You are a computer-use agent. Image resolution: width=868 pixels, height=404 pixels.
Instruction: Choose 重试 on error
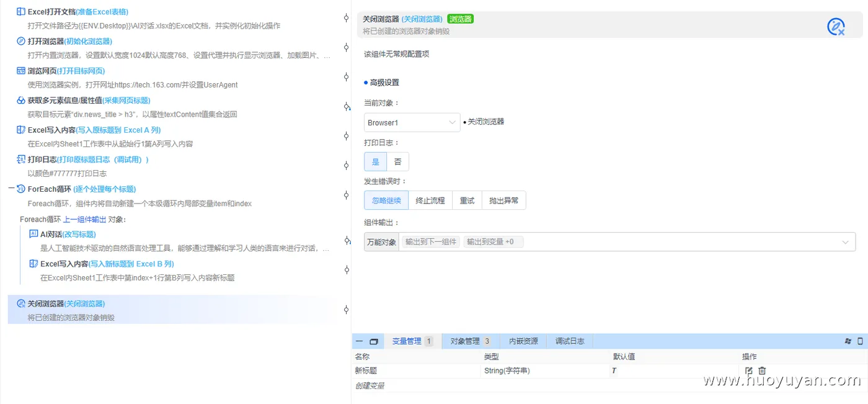467,200
